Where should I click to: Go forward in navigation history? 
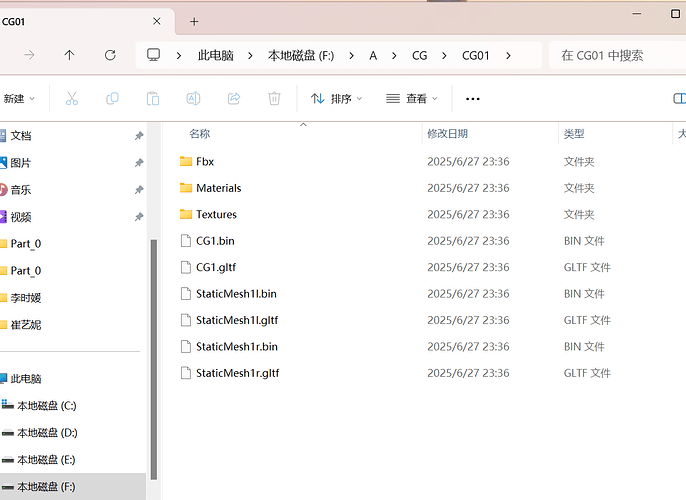tap(29, 55)
